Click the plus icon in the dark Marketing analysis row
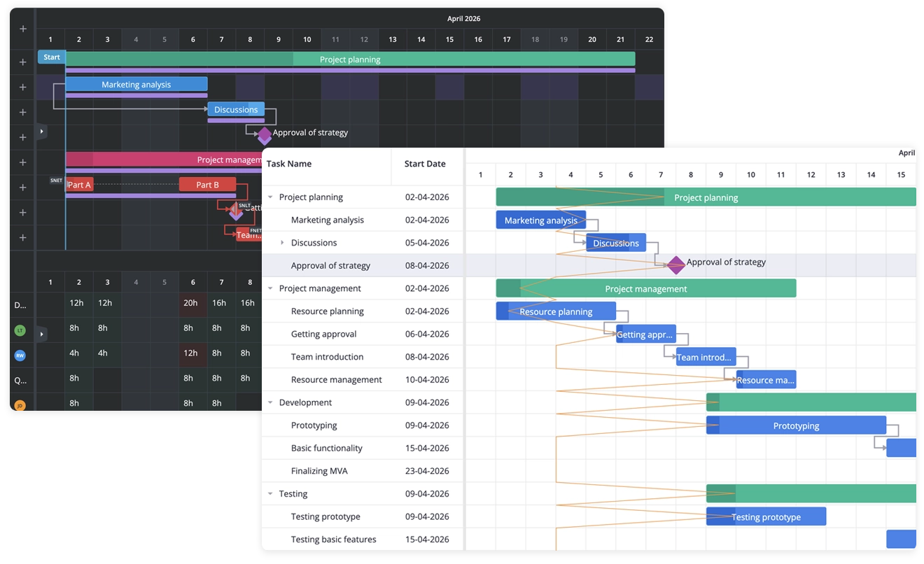The width and height of the screenshot is (924, 564). pyautogui.click(x=22, y=87)
